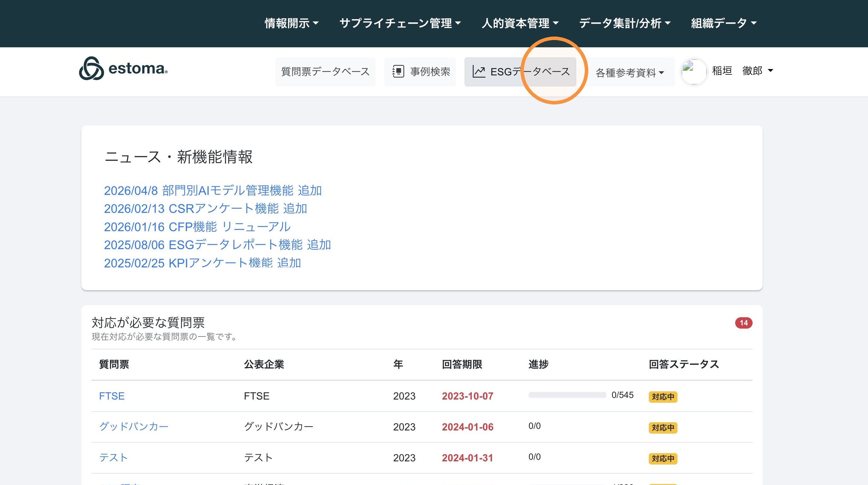Click the 対応中 badge in グッドバンカー row

[x=663, y=428]
